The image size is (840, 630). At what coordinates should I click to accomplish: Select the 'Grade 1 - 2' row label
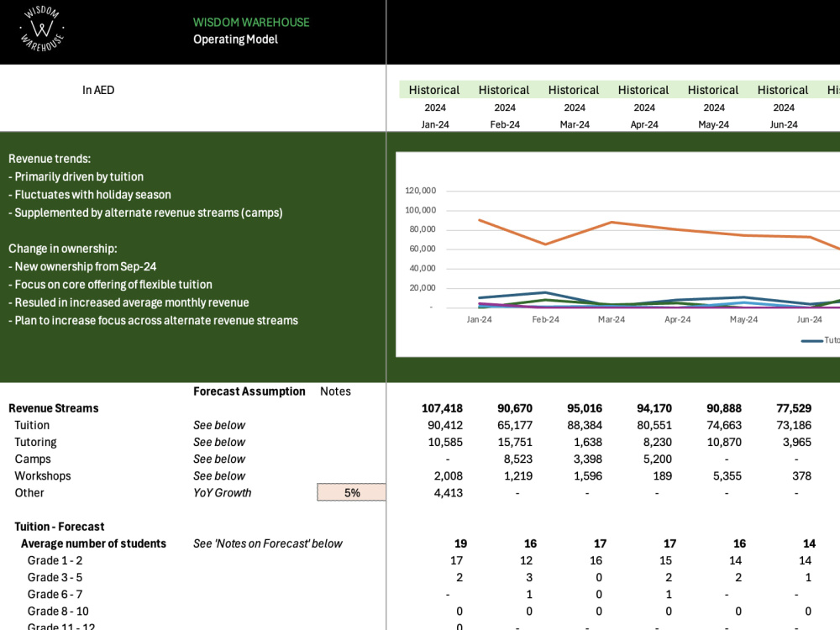coord(55,560)
